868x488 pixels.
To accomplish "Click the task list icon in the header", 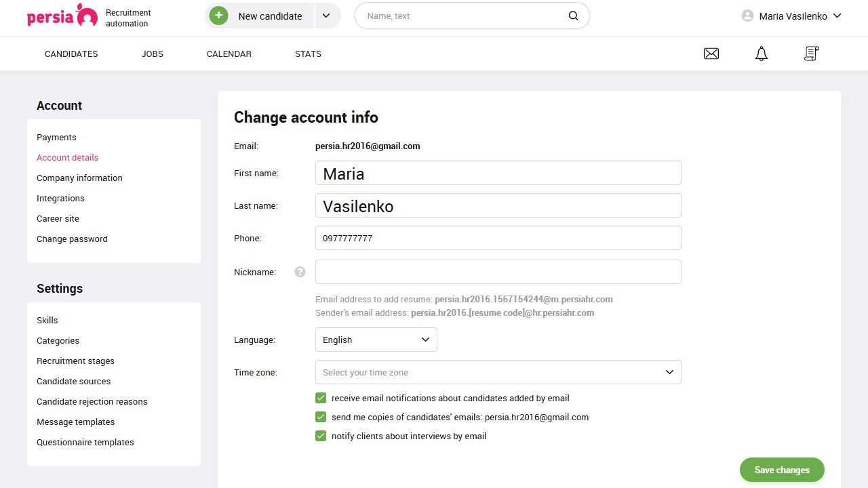I will (x=811, y=54).
